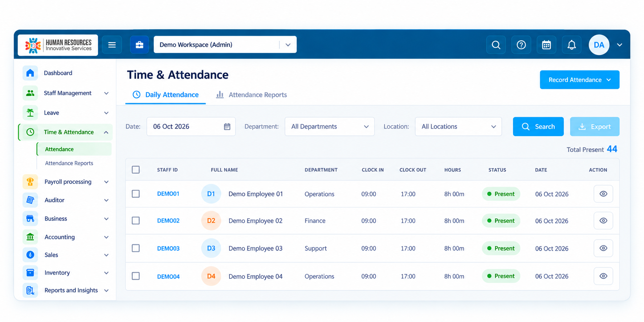This screenshot has width=644, height=322.
Task: Click the Staff Management people icon
Action: point(30,93)
